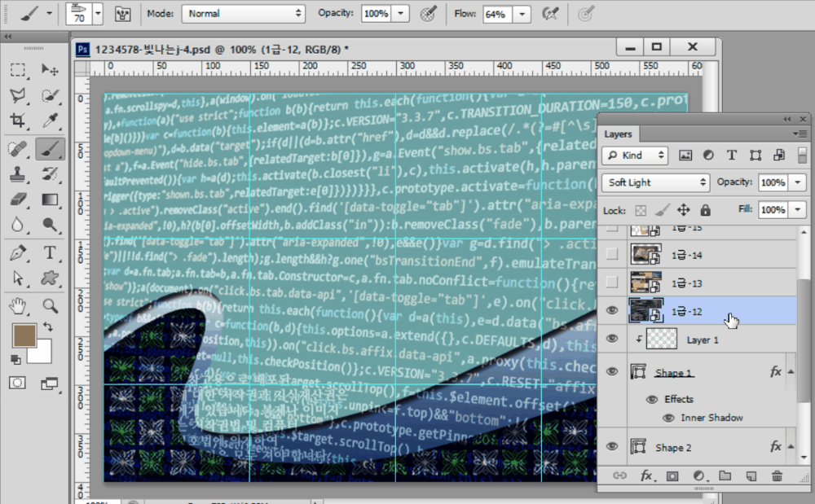Delete layer using trash icon

[x=777, y=476]
